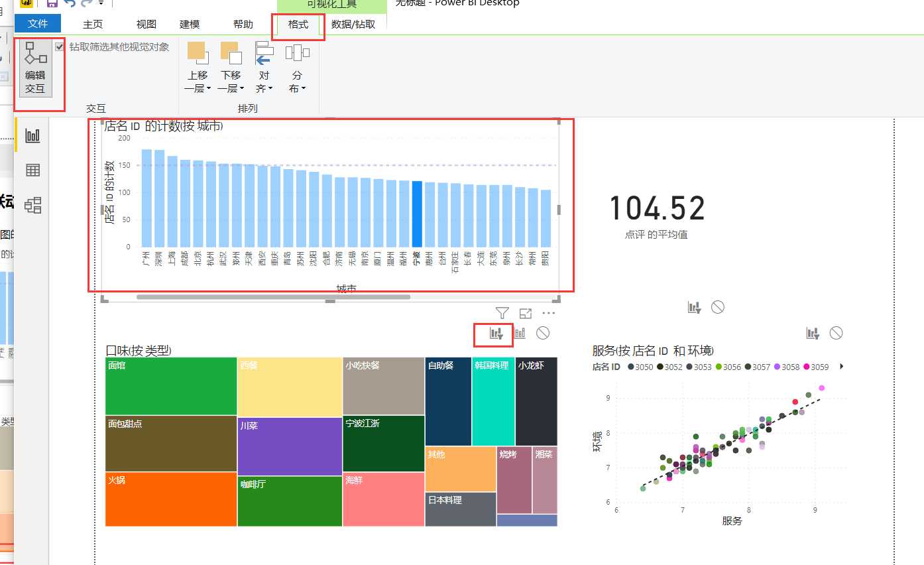The height and width of the screenshot is (565, 924).
Task: Select the 小吃快餐 treemap tile
Action: pos(384,386)
